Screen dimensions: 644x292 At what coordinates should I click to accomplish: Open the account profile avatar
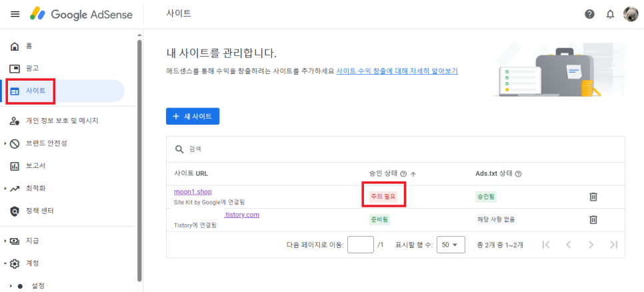(x=631, y=15)
